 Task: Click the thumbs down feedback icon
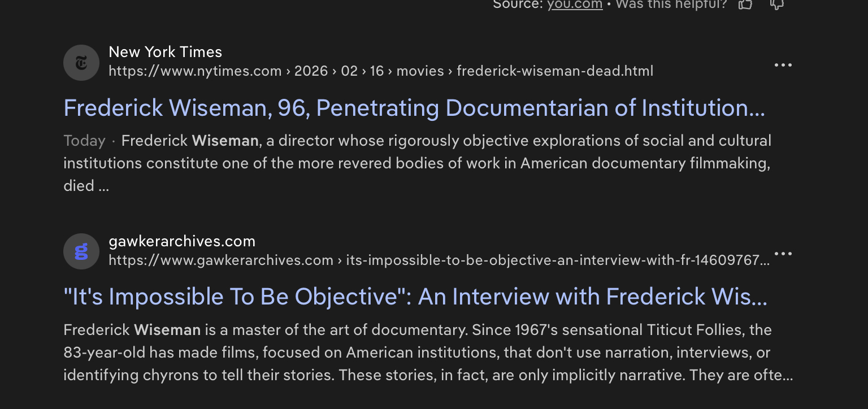click(x=777, y=5)
